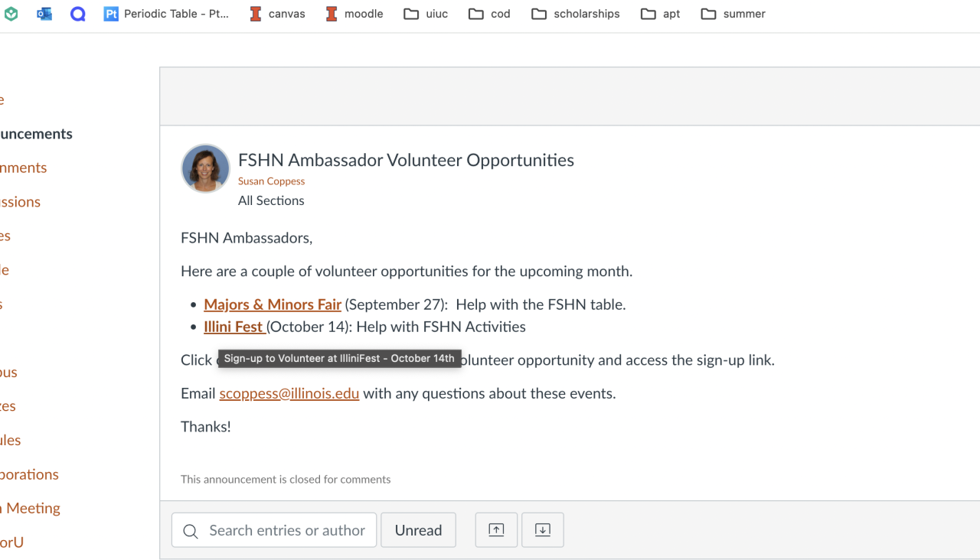Click the collapse replies upward-arrow icon
The width and height of the screenshot is (980, 560).
click(496, 530)
